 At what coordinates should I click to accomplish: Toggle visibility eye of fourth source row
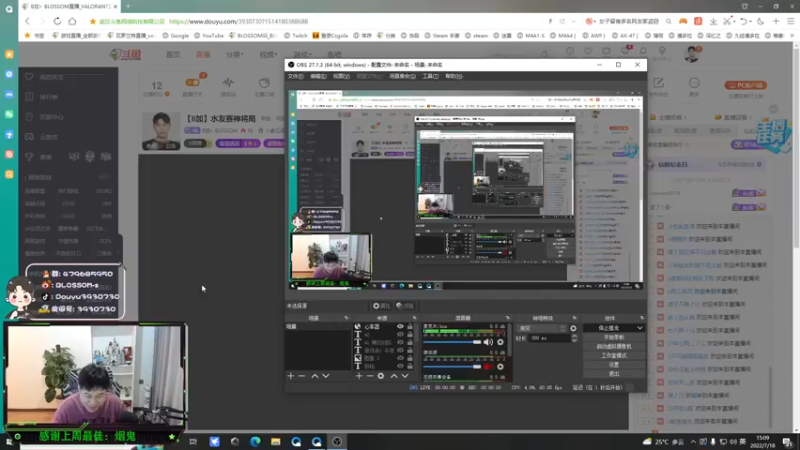click(x=401, y=351)
